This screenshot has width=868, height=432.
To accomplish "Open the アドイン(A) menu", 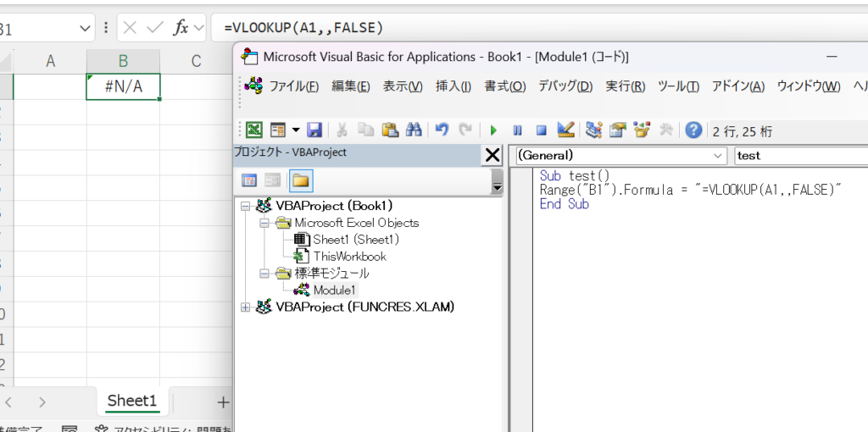I will (738, 86).
